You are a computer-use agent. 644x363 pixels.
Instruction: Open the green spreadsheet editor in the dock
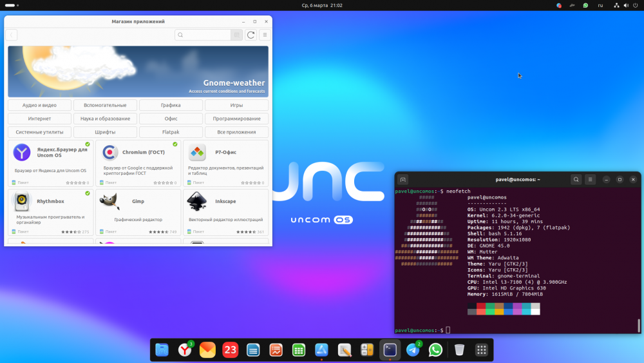[x=299, y=350]
